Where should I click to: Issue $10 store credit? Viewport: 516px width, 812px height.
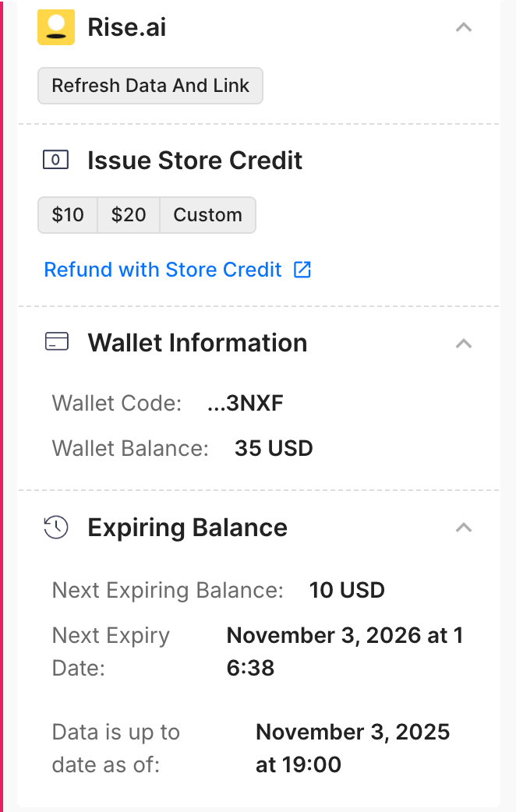[x=68, y=215]
